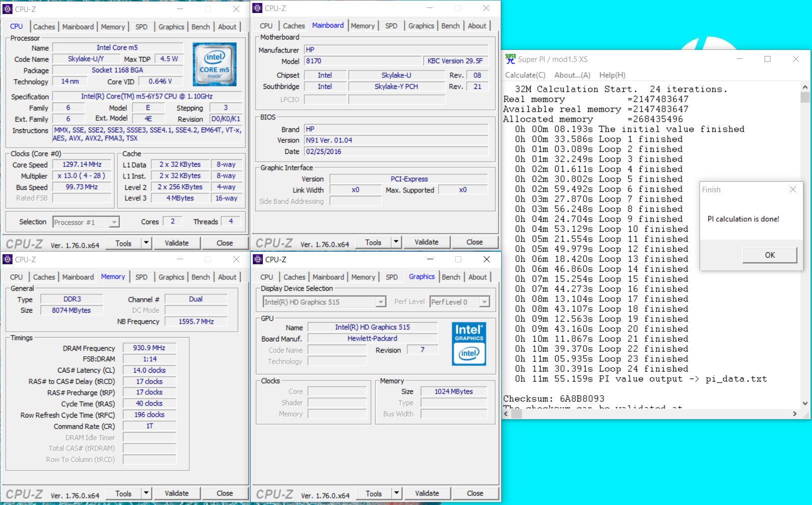Minimize the CPU-Z Graphics window
812x505 pixels.
pyautogui.click(x=430, y=259)
